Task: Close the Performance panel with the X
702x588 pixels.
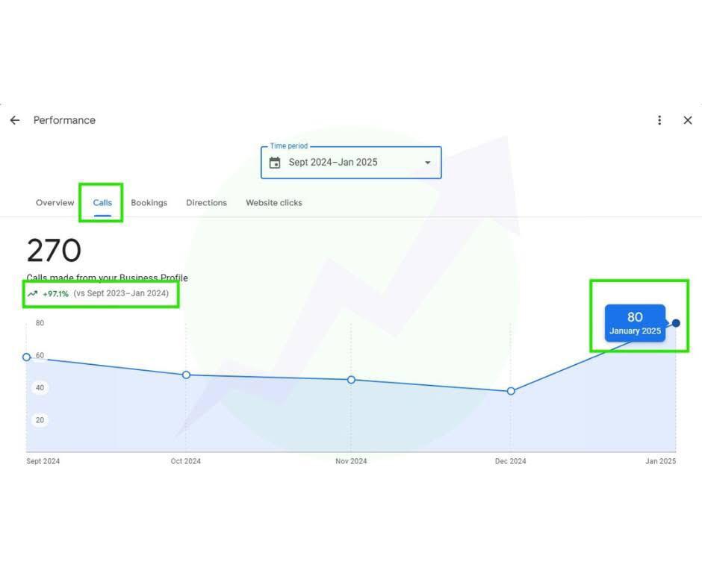Action: click(688, 120)
